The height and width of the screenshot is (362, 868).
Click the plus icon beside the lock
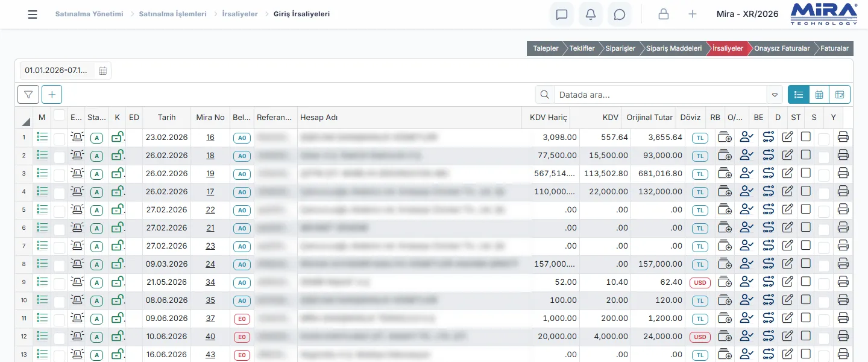coord(693,14)
